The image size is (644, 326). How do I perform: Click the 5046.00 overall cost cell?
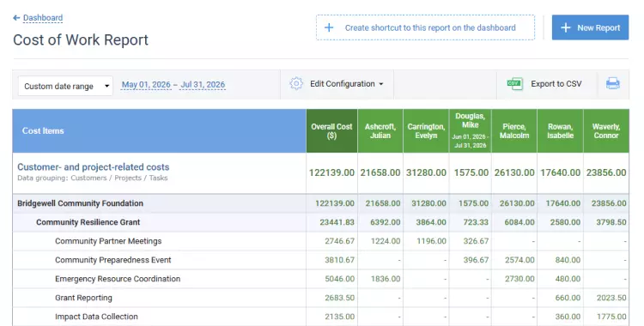[x=340, y=279]
